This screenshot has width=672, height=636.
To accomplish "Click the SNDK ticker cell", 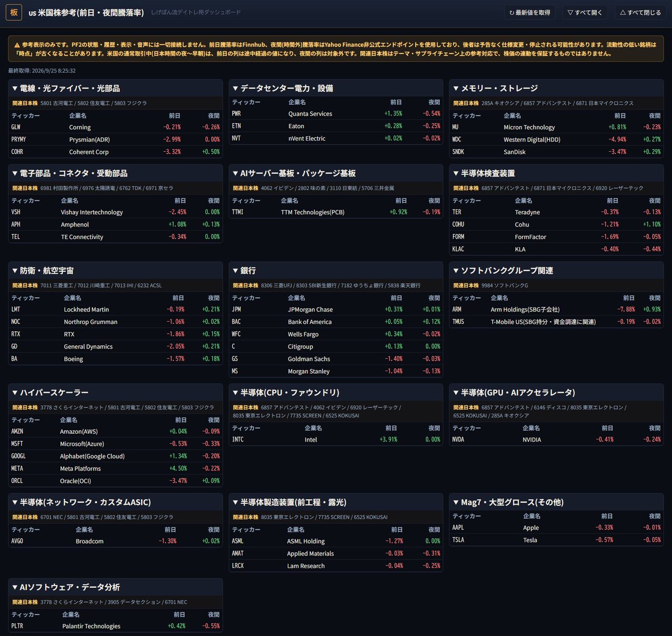I will pos(458,152).
